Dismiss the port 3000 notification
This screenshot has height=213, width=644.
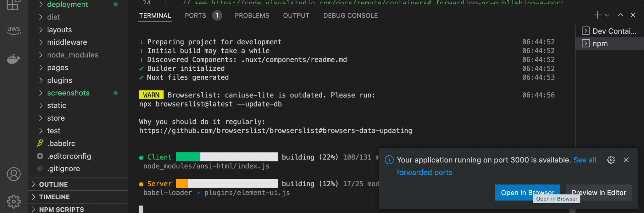626,160
